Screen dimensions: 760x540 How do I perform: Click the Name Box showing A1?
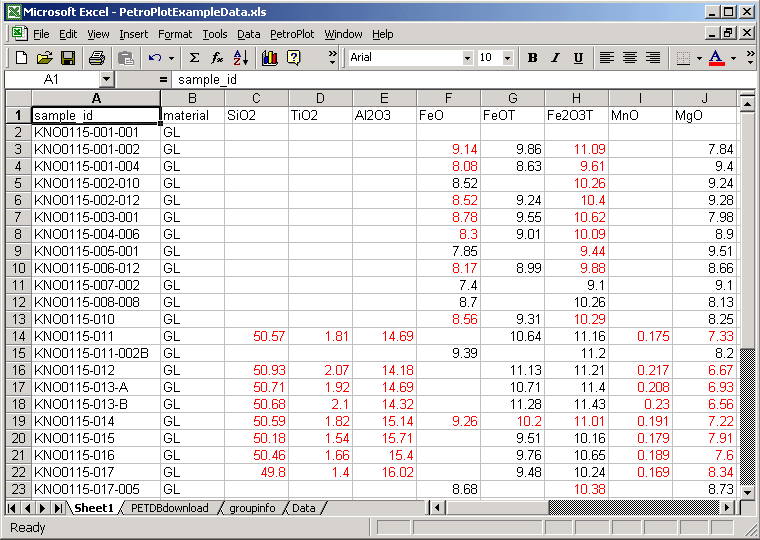(52, 79)
